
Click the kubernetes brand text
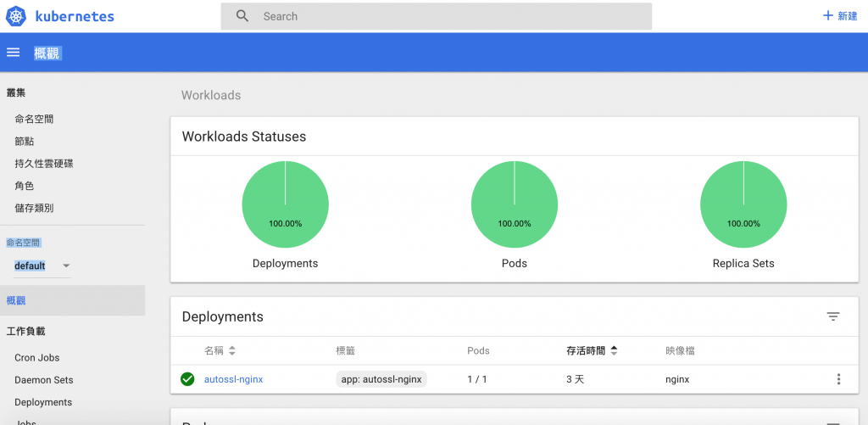pos(75,16)
